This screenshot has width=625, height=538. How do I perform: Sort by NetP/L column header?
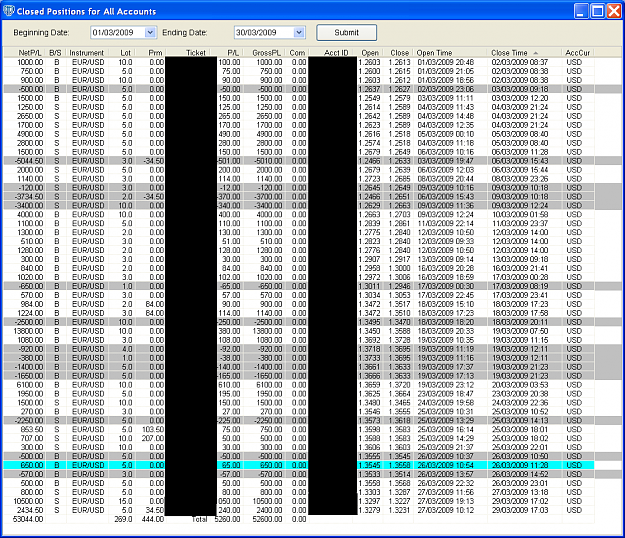pos(25,53)
